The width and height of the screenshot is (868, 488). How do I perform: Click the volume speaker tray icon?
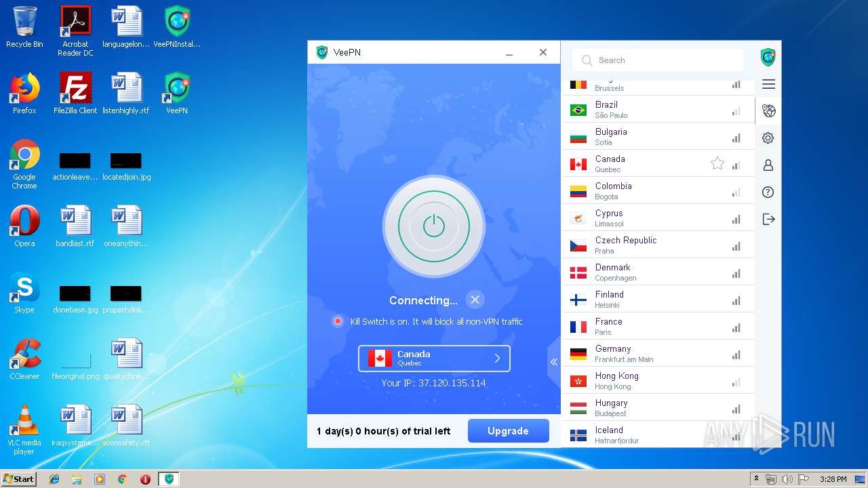pos(787,479)
